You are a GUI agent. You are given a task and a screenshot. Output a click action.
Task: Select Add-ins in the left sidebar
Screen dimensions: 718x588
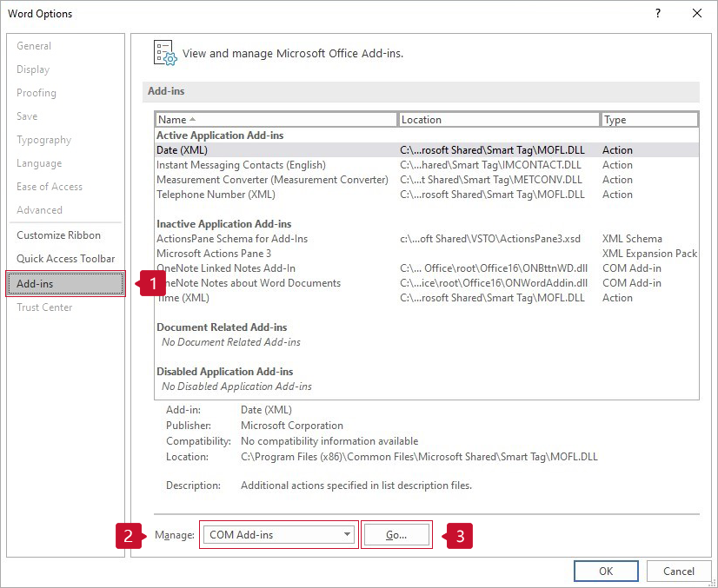tap(65, 284)
